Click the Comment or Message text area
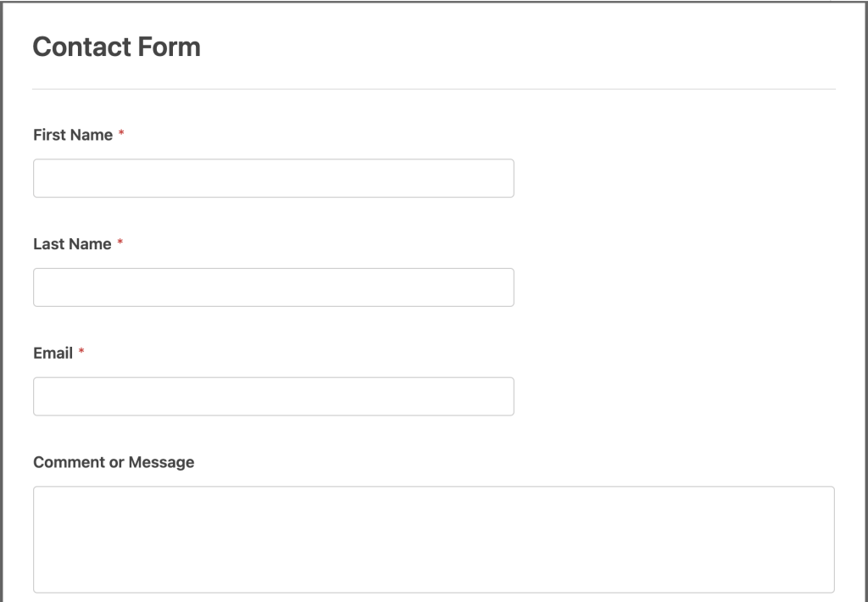868x602 pixels. tap(433, 538)
